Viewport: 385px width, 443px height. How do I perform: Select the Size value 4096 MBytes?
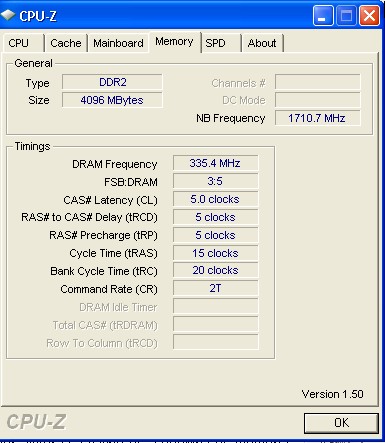112,100
